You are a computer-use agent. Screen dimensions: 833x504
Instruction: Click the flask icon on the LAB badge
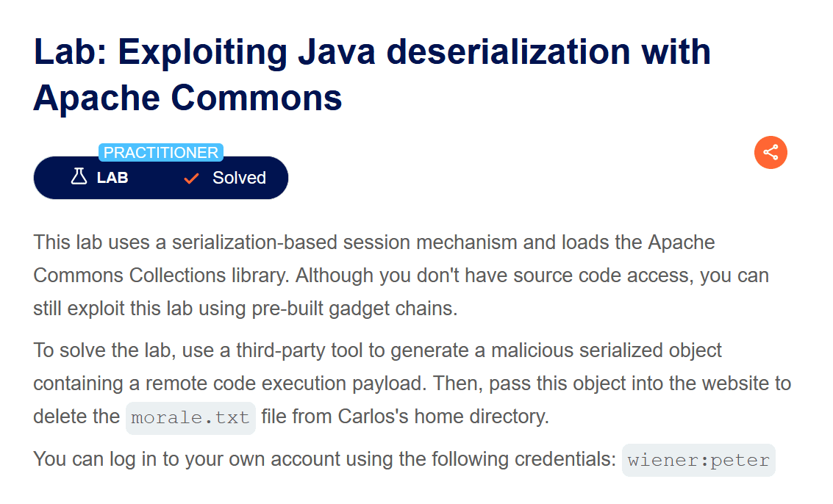coord(79,176)
